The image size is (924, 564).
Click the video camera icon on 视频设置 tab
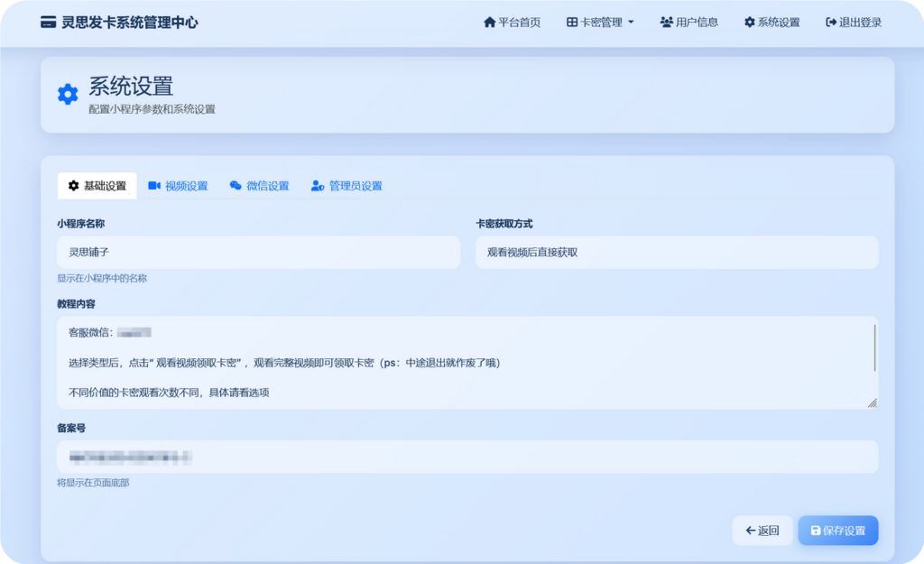point(154,186)
